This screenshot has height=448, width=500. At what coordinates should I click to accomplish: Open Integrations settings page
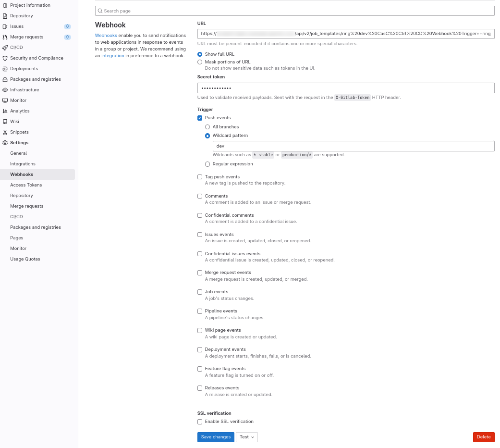click(23, 164)
